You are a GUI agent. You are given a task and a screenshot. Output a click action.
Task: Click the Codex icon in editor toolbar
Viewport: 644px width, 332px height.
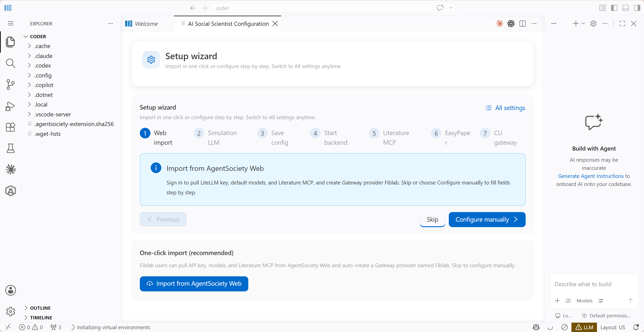(511, 24)
